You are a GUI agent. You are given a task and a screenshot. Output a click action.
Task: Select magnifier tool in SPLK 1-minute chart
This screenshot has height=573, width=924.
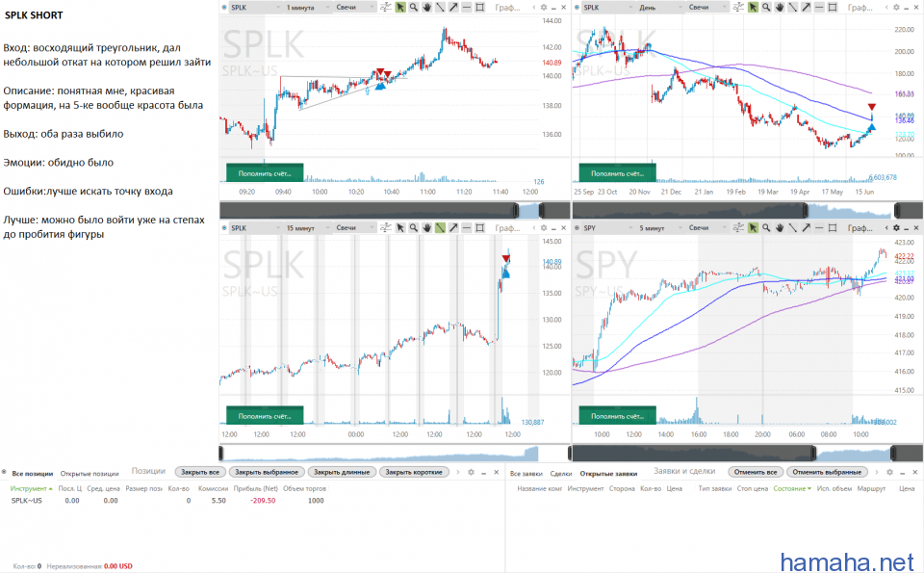pyautogui.click(x=414, y=7)
